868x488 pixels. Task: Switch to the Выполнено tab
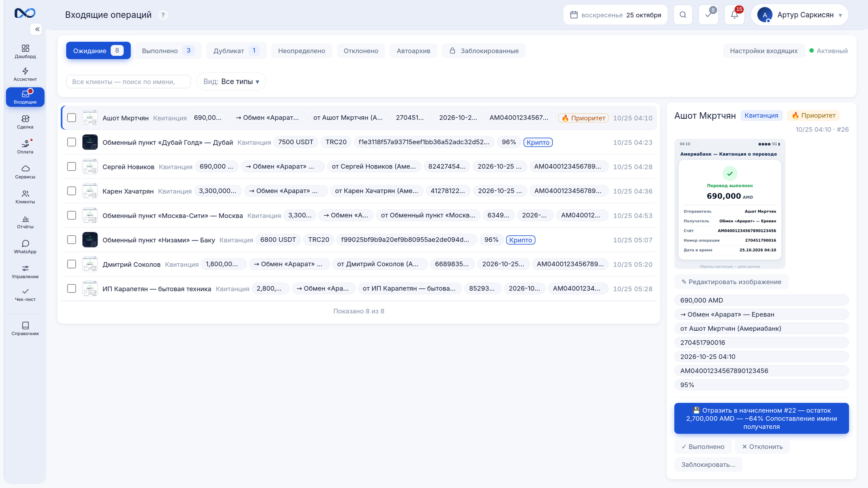pyautogui.click(x=168, y=51)
